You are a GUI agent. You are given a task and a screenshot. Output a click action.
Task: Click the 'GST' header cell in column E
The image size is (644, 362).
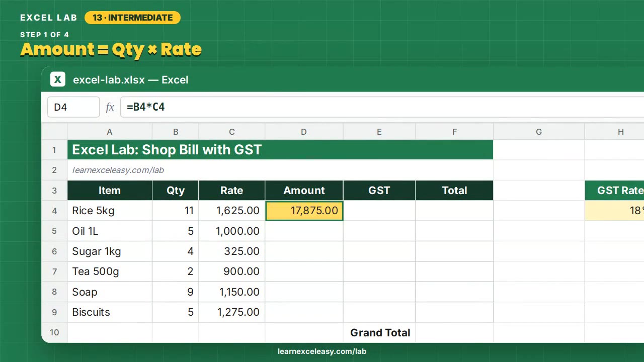coord(379,191)
